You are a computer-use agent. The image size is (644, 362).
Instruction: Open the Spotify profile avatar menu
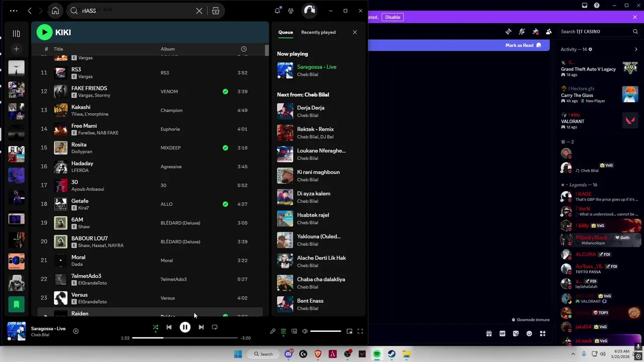tap(309, 11)
